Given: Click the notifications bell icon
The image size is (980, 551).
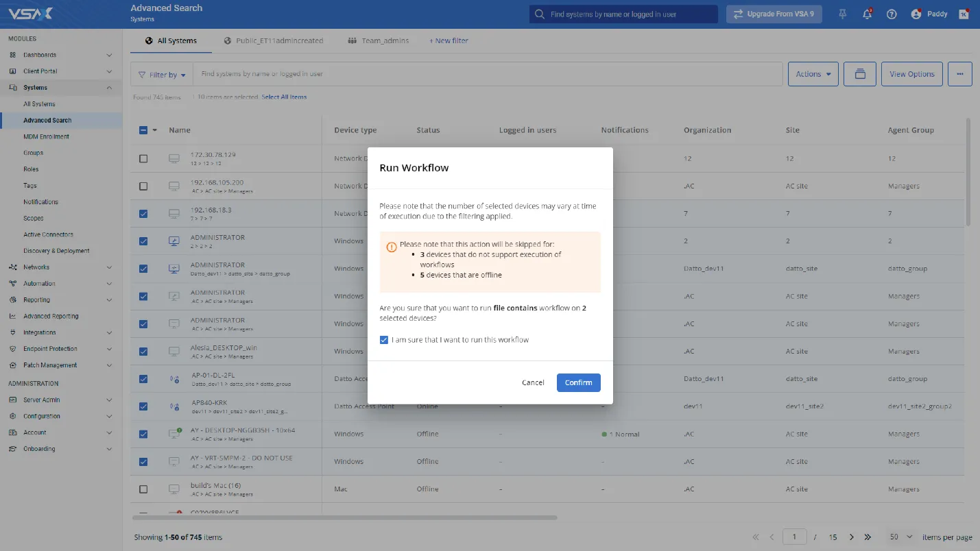Looking at the screenshot, I should [x=867, y=14].
